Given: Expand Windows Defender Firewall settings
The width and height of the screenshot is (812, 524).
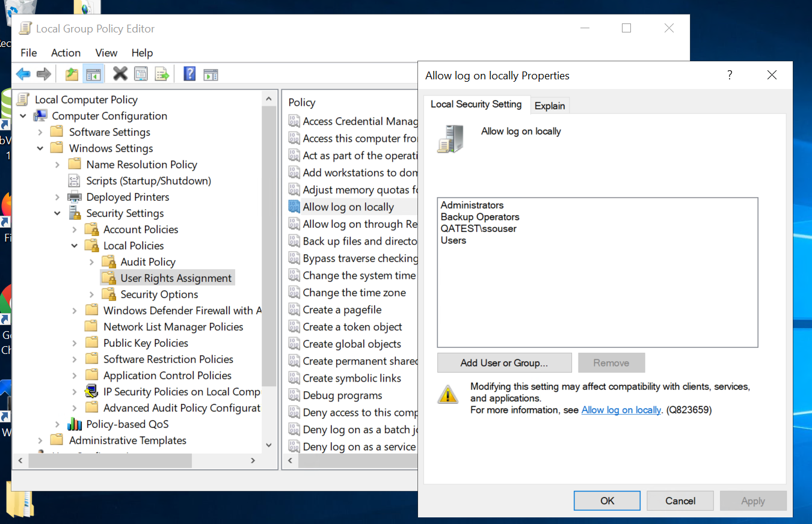Looking at the screenshot, I should click(74, 310).
